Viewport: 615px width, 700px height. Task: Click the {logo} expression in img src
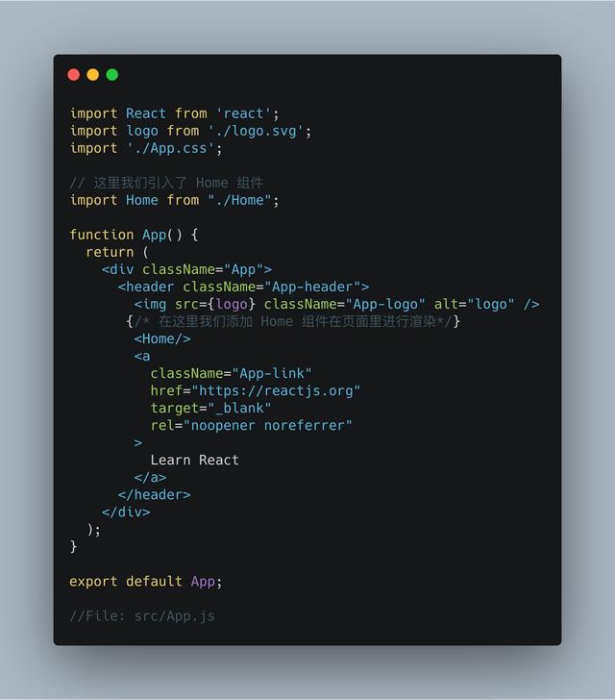click(x=232, y=305)
